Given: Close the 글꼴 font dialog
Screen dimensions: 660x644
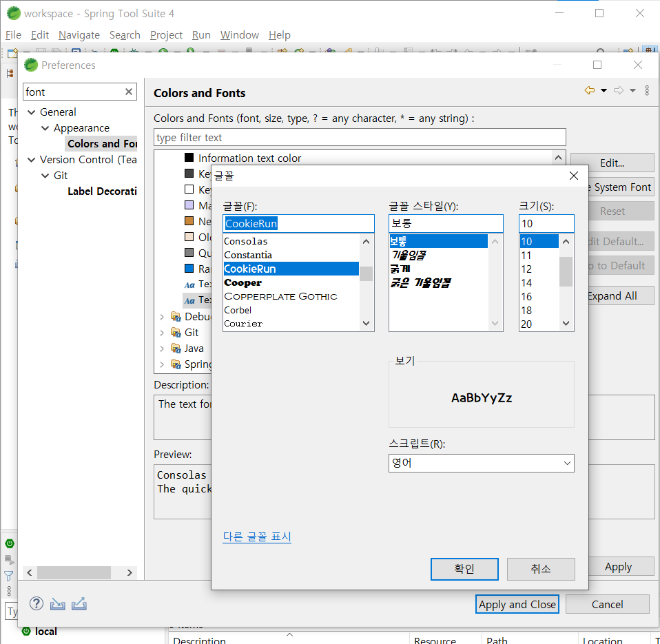Looking at the screenshot, I should tap(574, 176).
